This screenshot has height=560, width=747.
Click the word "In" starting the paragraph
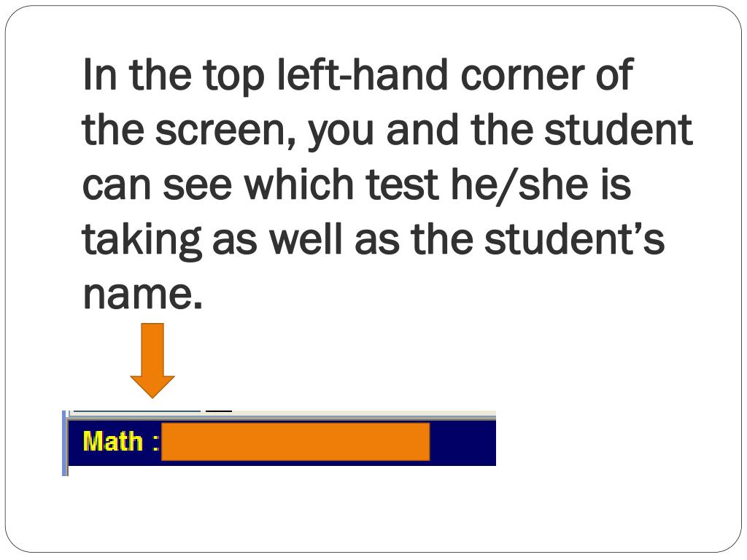tap(99, 75)
